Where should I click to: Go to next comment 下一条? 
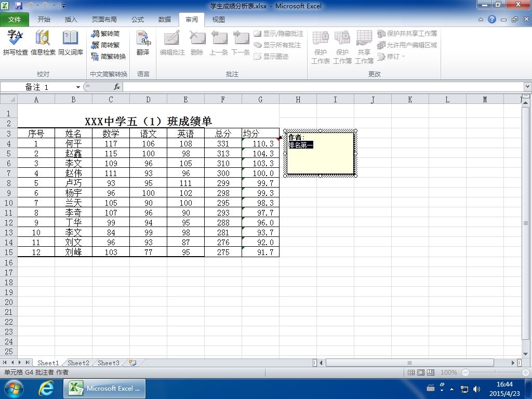pyautogui.click(x=241, y=43)
